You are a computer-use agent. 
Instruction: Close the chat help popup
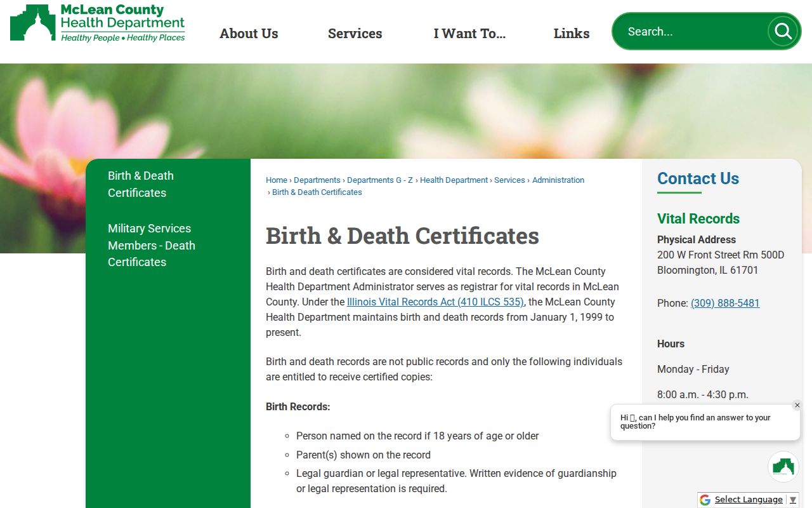click(x=797, y=405)
